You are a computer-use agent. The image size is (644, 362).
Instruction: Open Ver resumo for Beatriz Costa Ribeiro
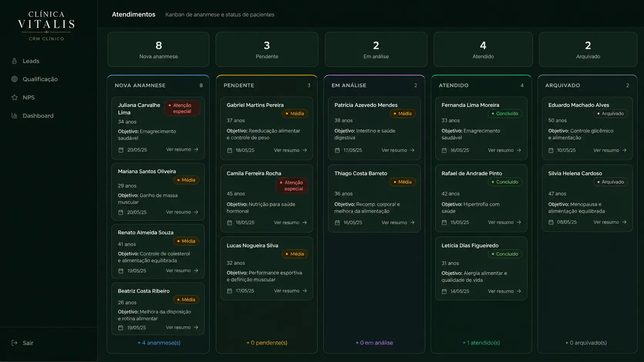182,327
